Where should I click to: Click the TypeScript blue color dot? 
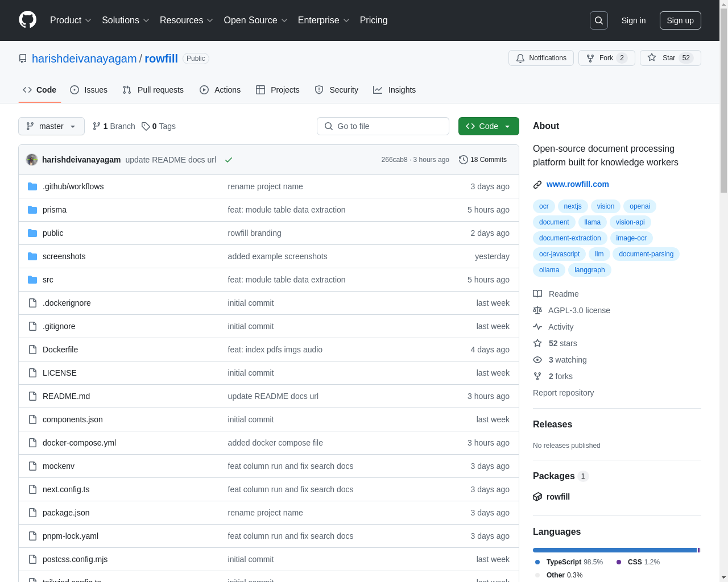[x=537, y=562]
